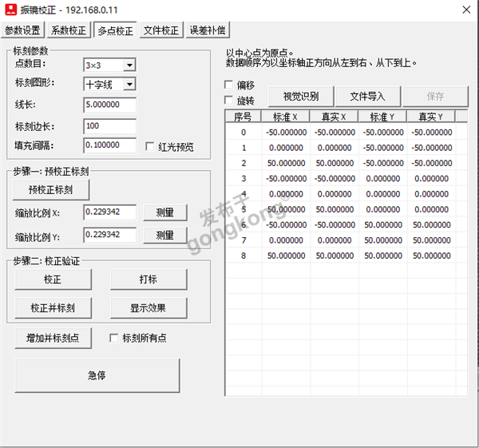Image resolution: width=479 pixels, height=448 pixels.
Task: Click the 校正并标刻 button
Action: 53,308
